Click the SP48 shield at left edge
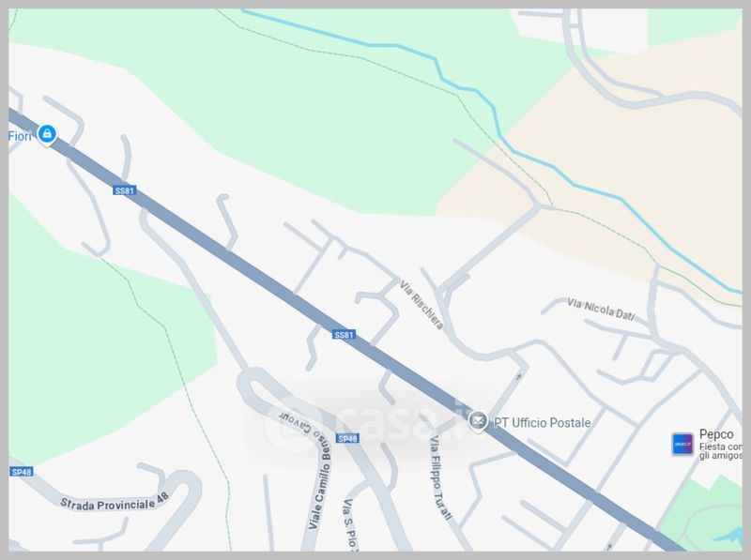751x560 pixels. (x=21, y=472)
